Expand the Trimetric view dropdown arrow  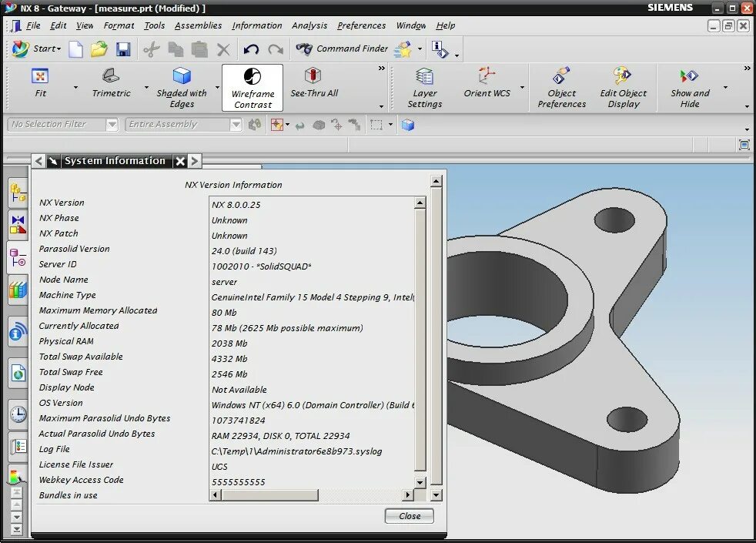146,87
